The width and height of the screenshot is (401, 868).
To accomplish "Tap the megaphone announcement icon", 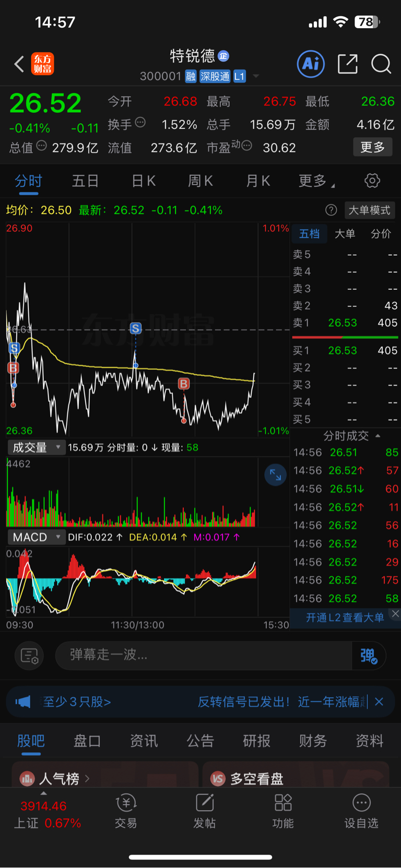I will click(23, 701).
